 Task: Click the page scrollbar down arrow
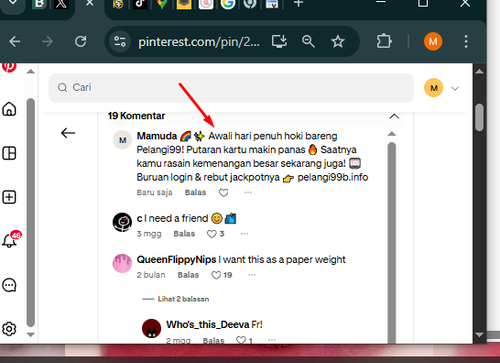(479, 334)
